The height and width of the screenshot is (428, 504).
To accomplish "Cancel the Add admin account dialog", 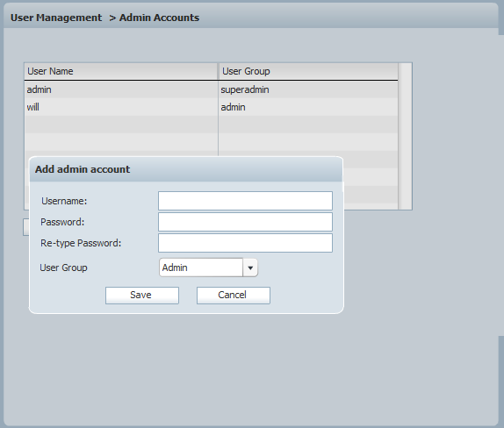I will 234,295.
